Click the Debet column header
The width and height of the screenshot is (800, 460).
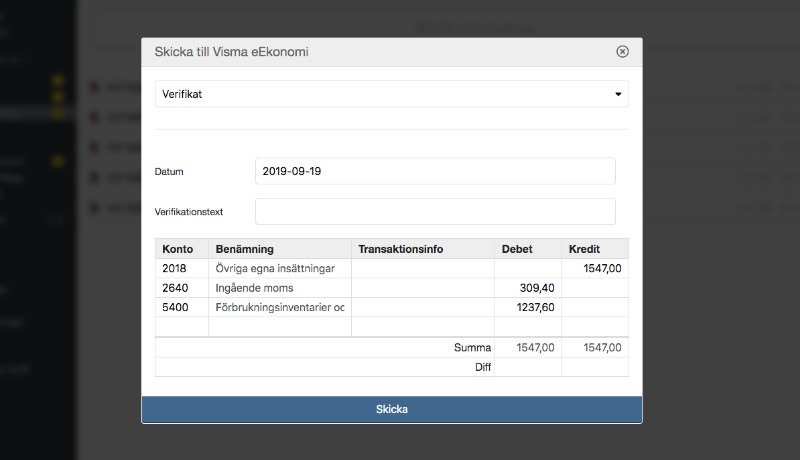[528, 249]
